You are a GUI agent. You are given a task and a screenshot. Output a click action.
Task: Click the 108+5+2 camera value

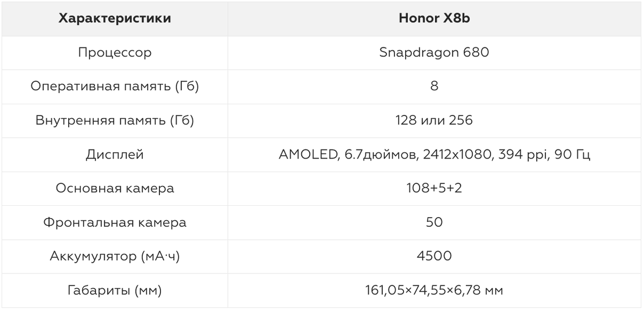click(434, 189)
